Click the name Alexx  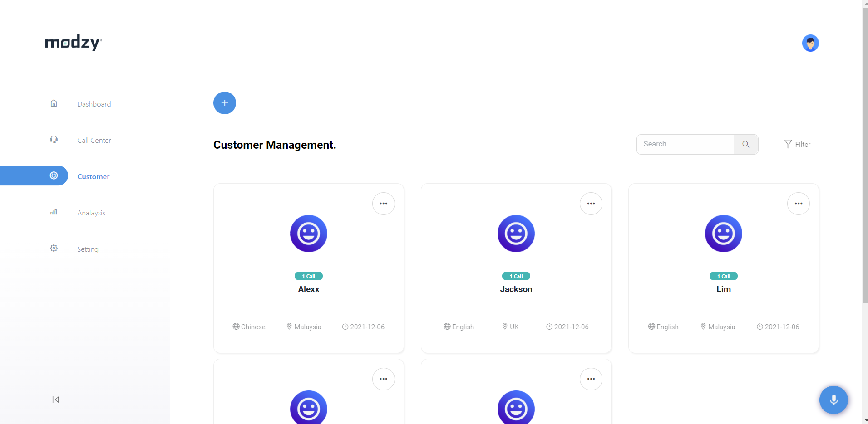[x=309, y=289]
